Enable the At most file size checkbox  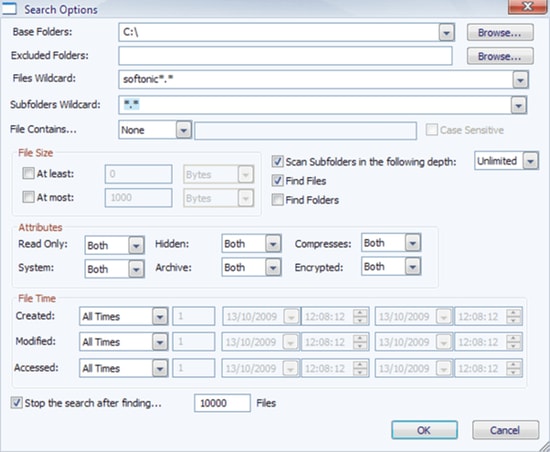coord(28,197)
